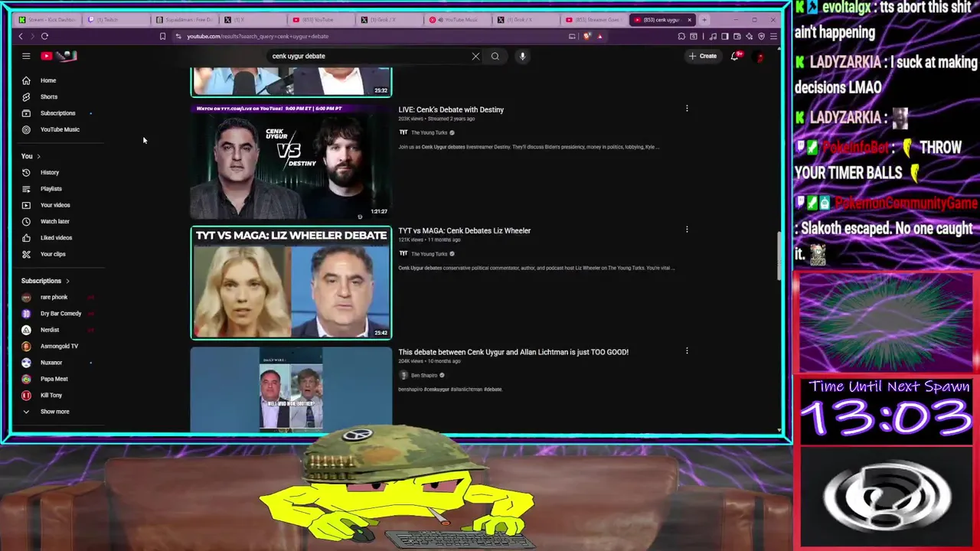
Task: Go back with browser back arrow
Action: [x=21, y=36]
